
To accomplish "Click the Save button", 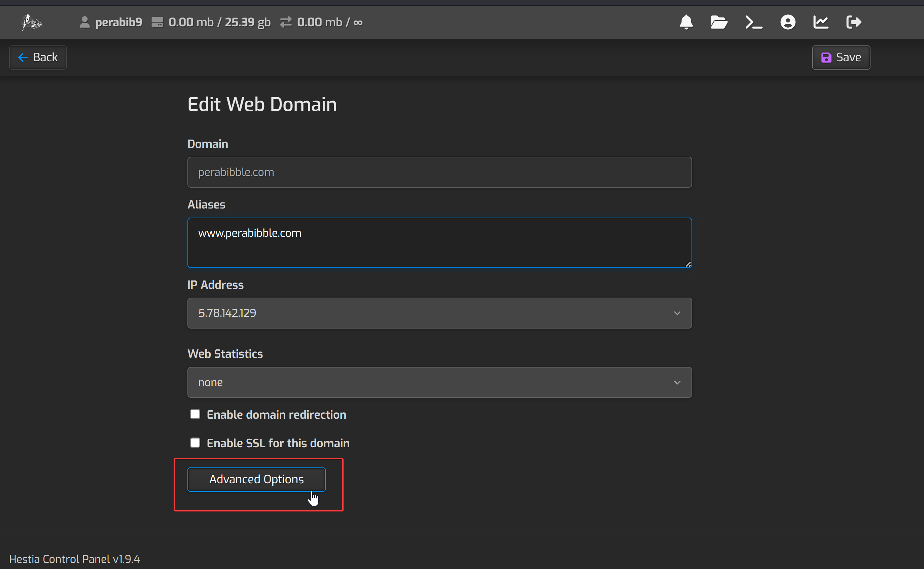I will tap(841, 58).
